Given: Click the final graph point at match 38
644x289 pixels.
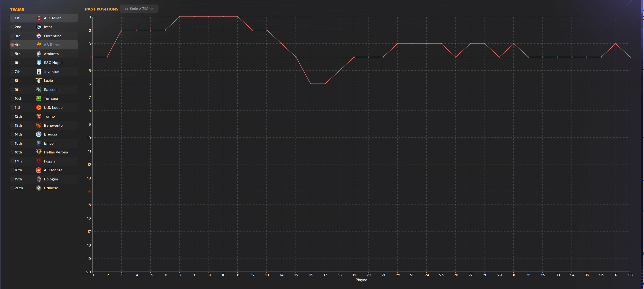Looking at the screenshot, I should (630, 57).
